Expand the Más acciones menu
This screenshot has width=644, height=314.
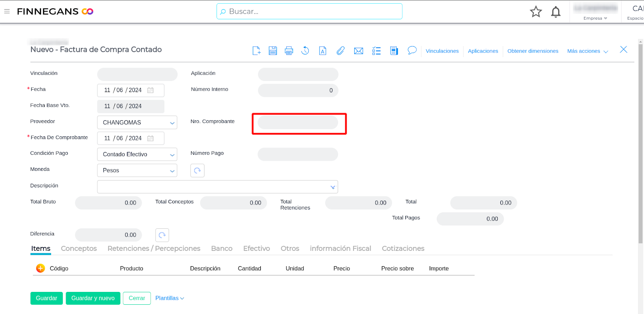point(587,51)
